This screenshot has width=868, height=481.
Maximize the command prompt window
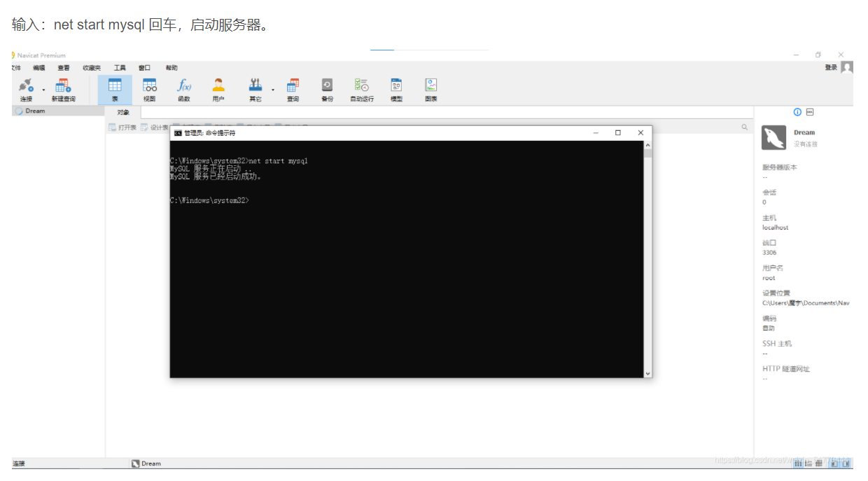[618, 132]
